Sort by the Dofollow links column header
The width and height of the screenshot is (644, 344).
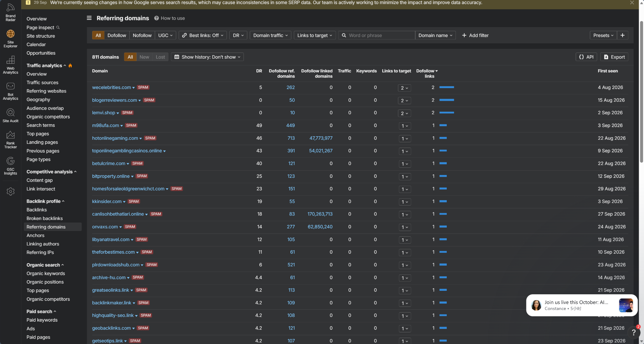427,73
